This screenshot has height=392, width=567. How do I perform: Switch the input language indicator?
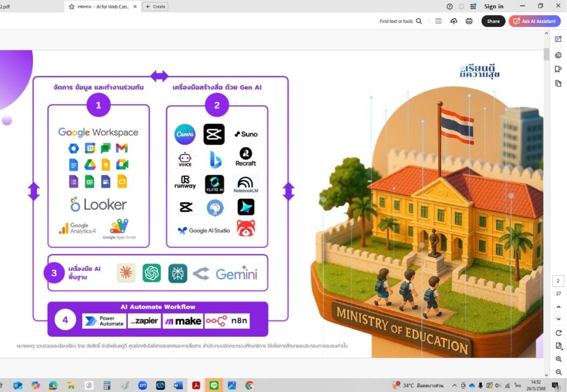click(x=518, y=385)
